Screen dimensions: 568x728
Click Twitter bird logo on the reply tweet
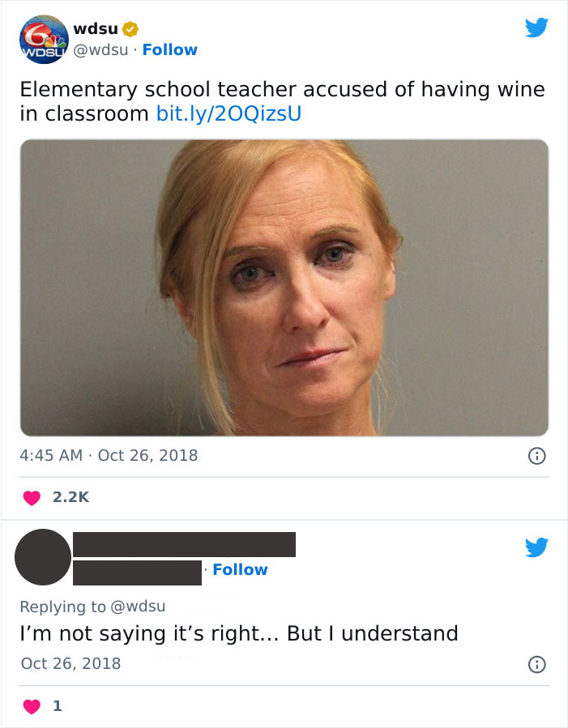click(536, 548)
